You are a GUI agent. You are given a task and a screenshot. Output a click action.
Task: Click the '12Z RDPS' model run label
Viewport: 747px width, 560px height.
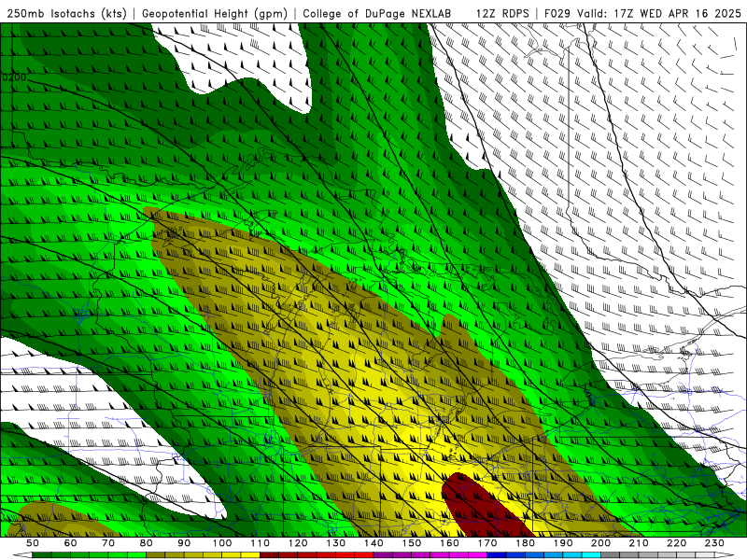click(x=502, y=14)
